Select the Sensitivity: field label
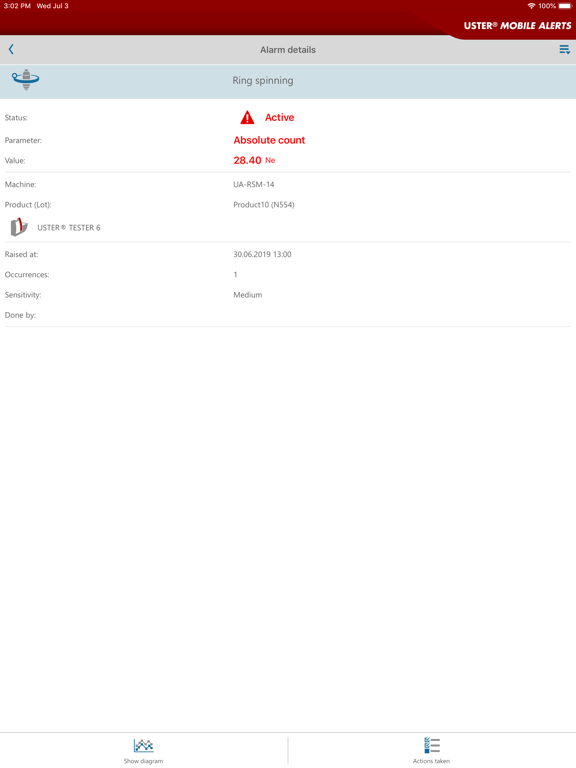The height and width of the screenshot is (768, 576). (x=23, y=295)
